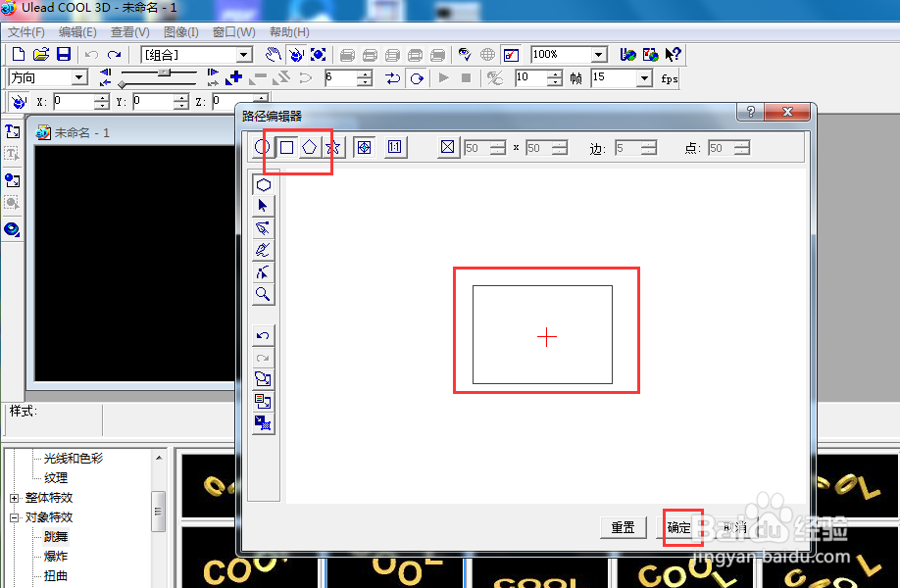
Task: Click the insert text tool in left sidebar
Action: pos(12,132)
